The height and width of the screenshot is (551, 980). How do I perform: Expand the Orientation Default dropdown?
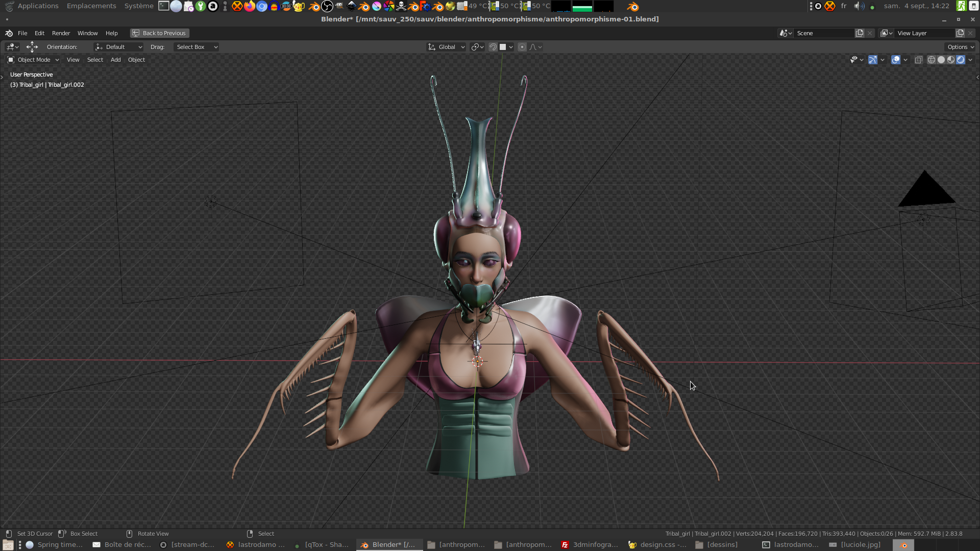[118, 47]
